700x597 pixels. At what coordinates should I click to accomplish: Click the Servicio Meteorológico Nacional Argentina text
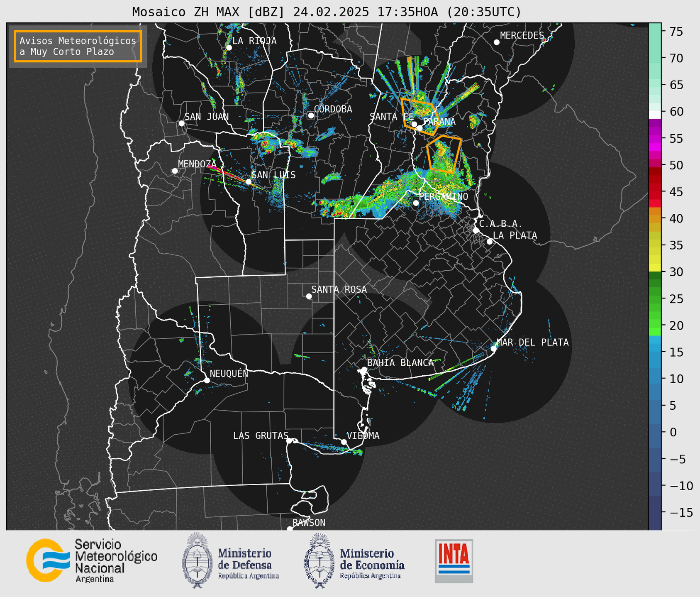[x=116, y=561]
